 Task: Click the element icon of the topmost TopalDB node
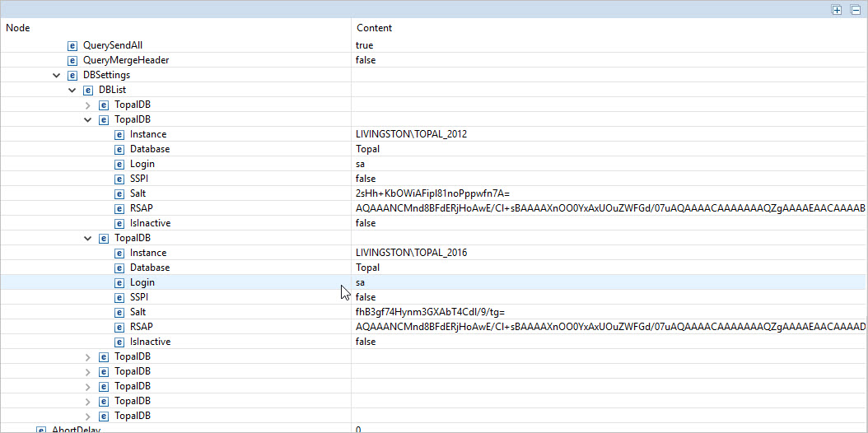104,105
